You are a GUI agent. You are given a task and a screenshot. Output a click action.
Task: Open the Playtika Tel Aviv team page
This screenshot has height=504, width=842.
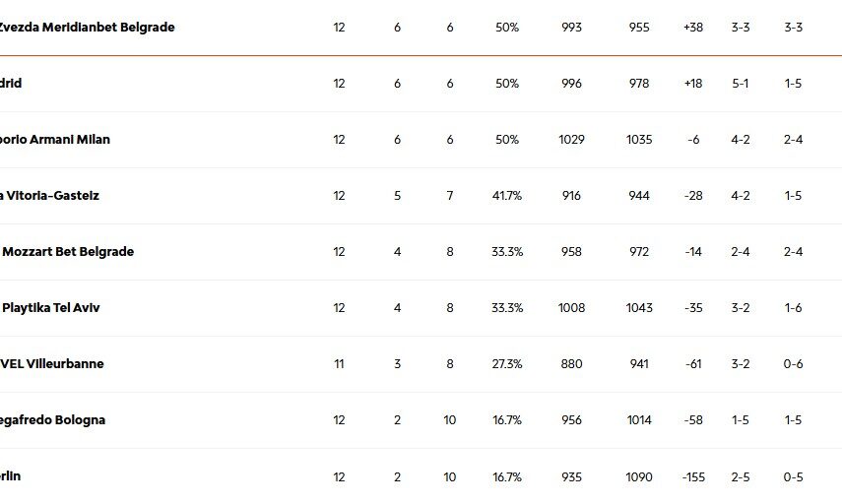pos(51,308)
